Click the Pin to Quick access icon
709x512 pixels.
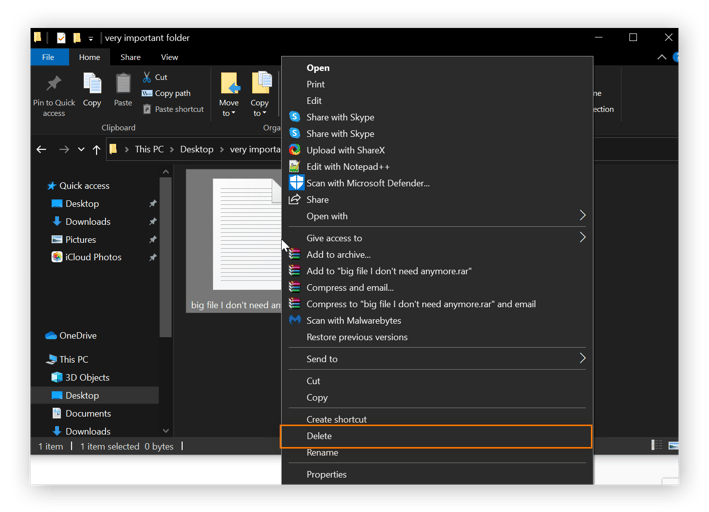(x=54, y=86)
